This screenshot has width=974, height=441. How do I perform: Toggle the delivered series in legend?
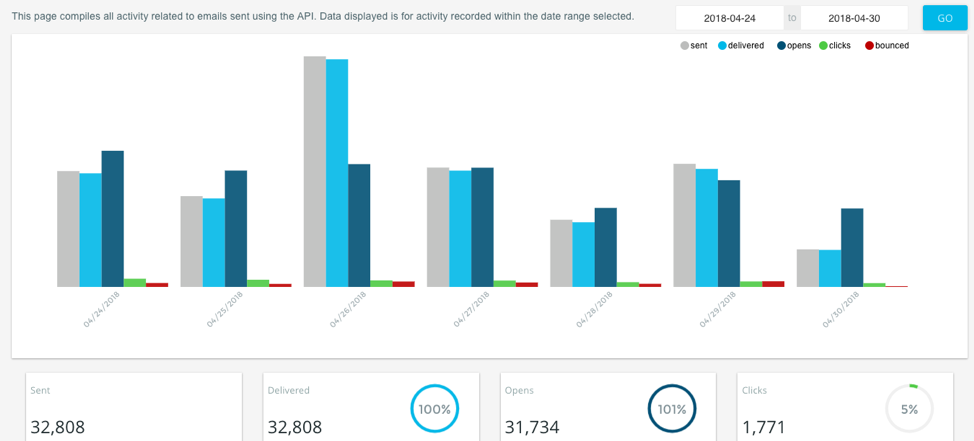(740, 46)
